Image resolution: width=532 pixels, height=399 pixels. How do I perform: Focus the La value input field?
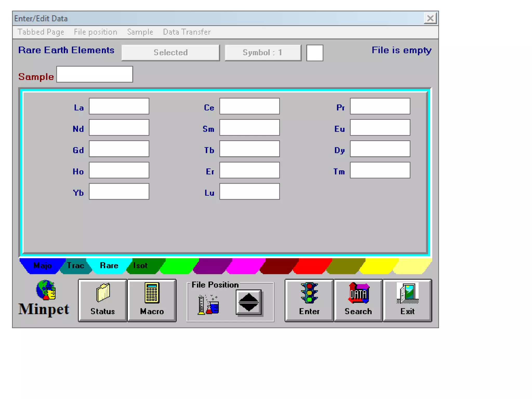click(119, 106)
